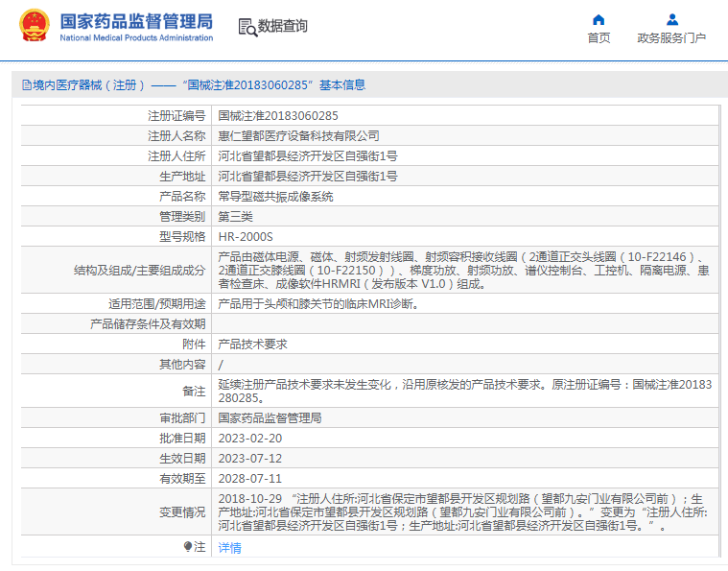This screenshot has height=571, width=728.
Task: Click the 注册人住所 row label
Action: 176,156
